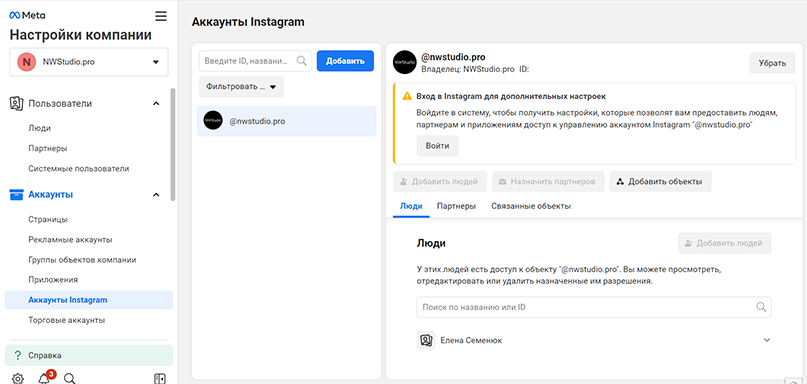Open the hamburger menu icon
Screen dimensions: 807x384
(161, 16)
